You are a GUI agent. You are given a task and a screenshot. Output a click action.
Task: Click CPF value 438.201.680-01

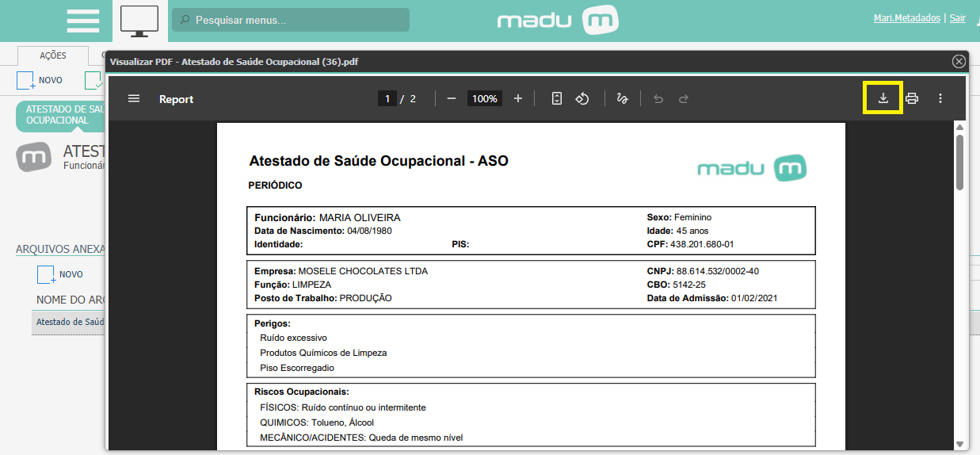[702, 244]
